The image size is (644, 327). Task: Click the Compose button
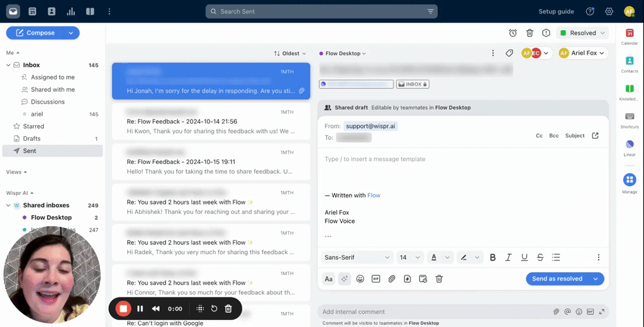(x=35, y=33)
